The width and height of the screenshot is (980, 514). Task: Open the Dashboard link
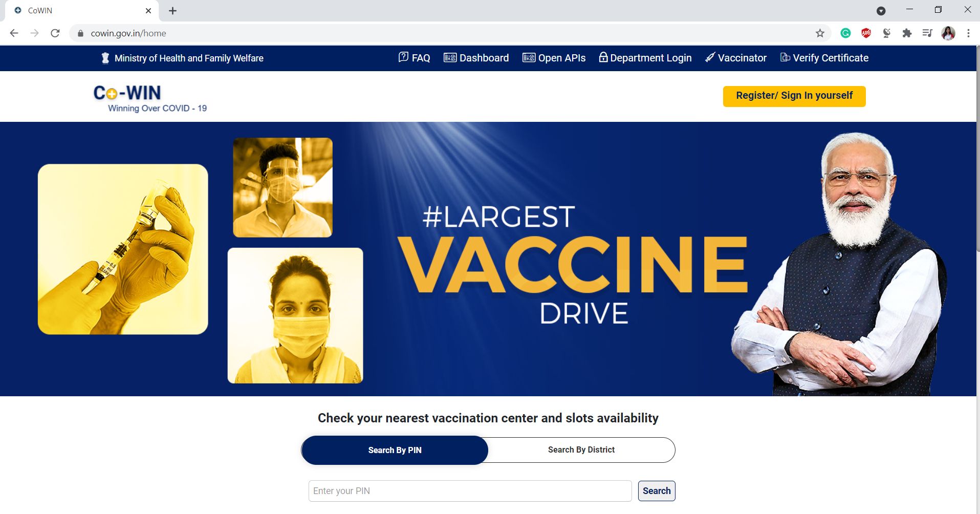[476, 58]
